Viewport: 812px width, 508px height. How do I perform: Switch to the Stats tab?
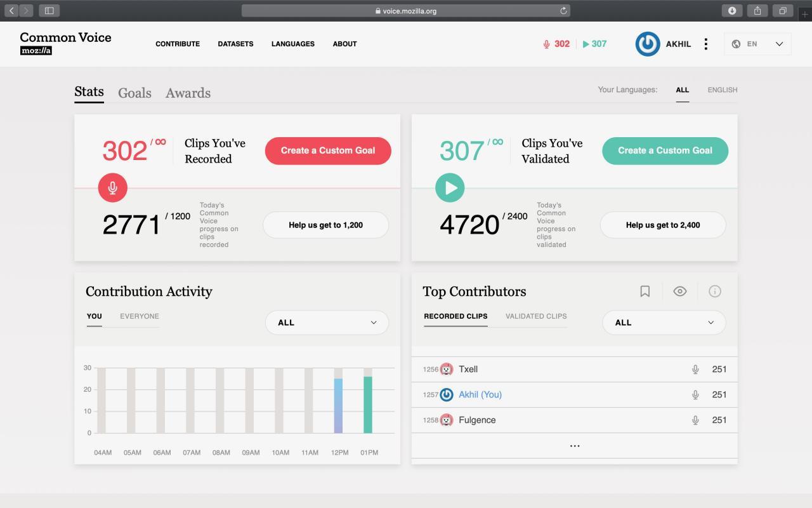(x=89, y=92)
